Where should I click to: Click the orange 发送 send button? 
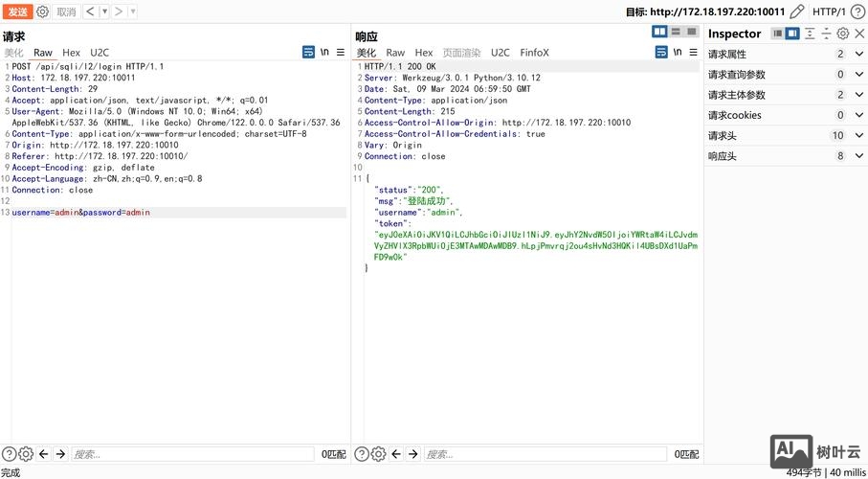18,11
